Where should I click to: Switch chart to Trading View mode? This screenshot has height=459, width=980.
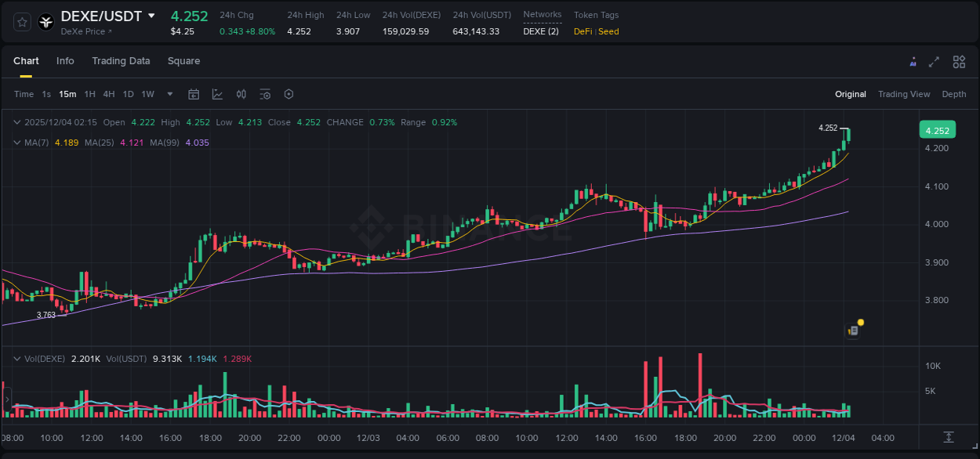(904, 94)
